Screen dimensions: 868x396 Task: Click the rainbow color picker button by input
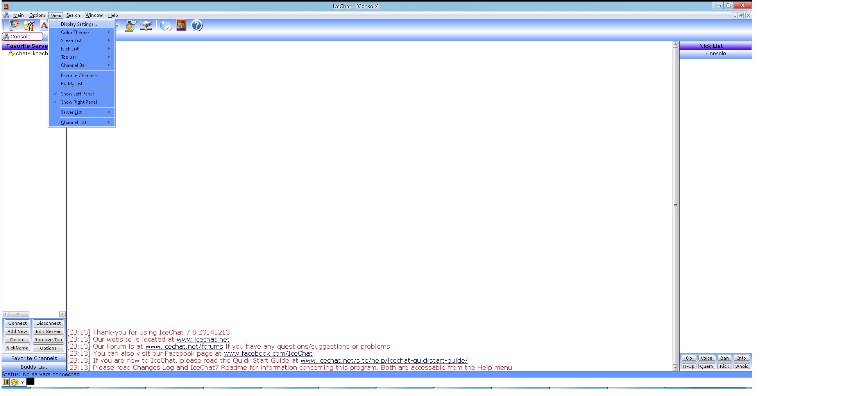click(x=6, y=382)
